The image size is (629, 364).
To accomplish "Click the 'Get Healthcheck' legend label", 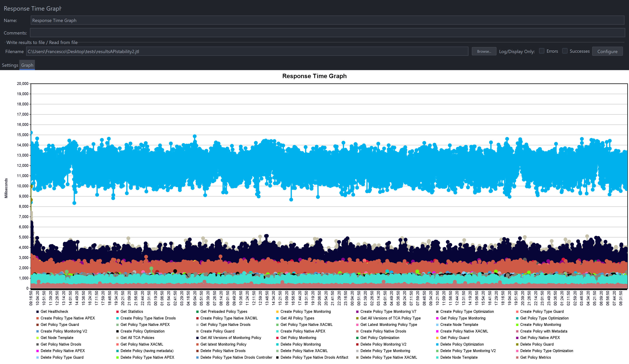I will (54, 312).
